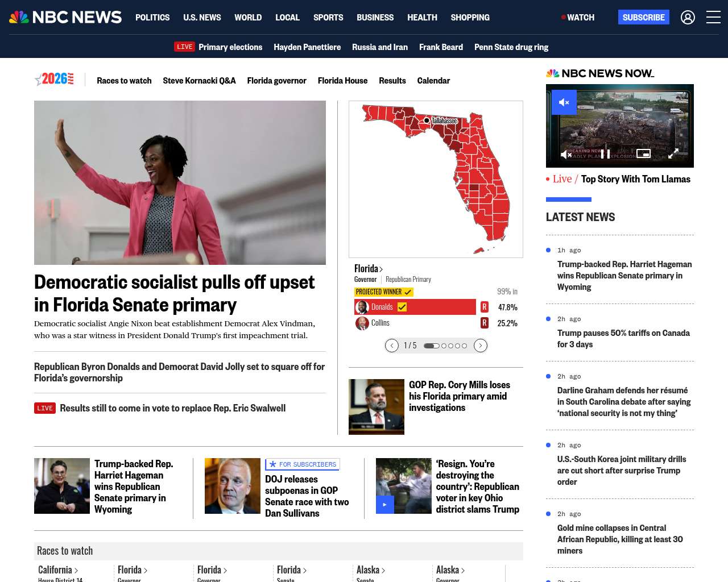Open the Results tab
This screenshot has width=728, height=582.
(392, 81)
